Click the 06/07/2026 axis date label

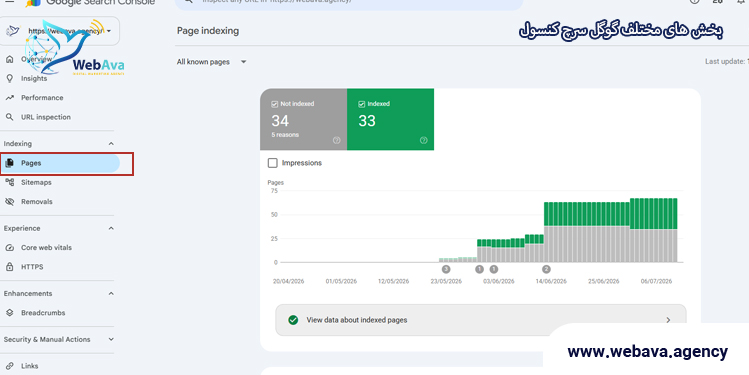pyautogui.click(x=656, y=281)
